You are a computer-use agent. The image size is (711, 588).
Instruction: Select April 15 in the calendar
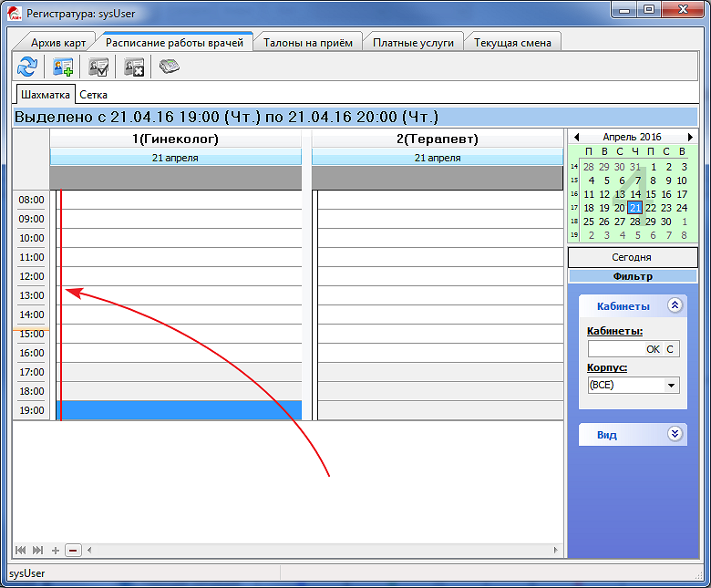[x=651, y=194]
